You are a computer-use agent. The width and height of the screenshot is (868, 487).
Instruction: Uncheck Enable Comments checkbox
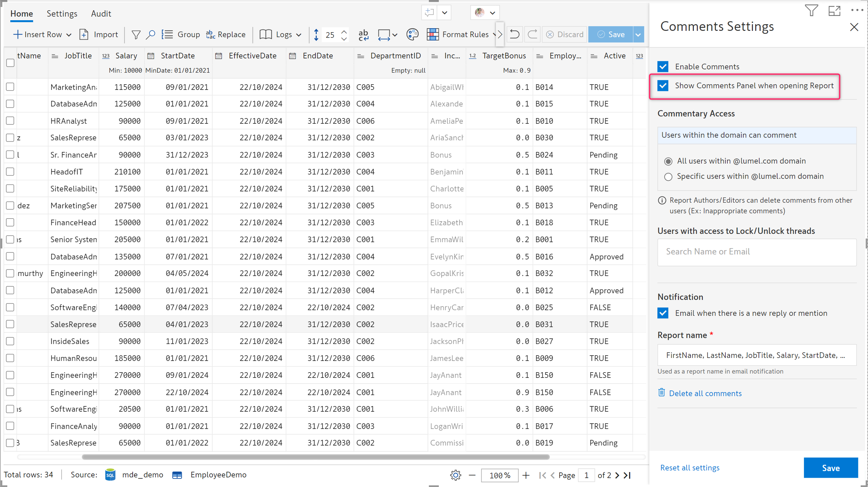point(663,67)
